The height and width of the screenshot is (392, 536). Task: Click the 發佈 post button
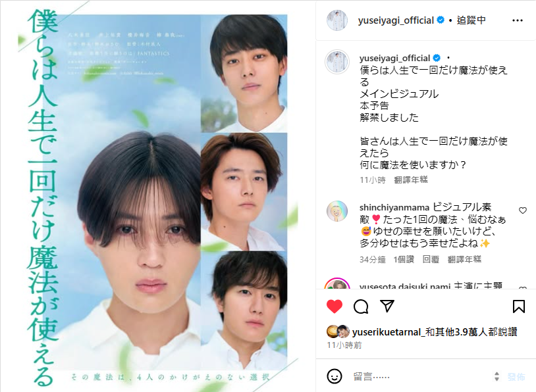pyautogui.click(x=516, y=377)
